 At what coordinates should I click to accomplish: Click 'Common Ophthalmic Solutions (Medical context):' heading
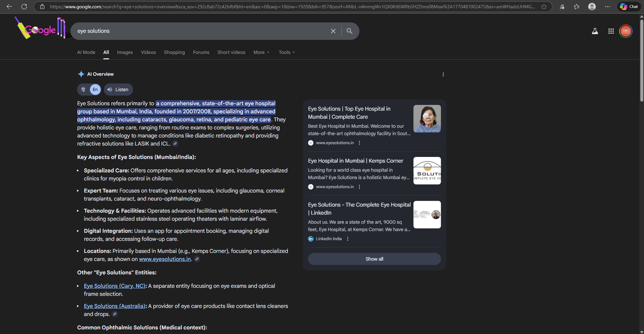coord(142,328)
